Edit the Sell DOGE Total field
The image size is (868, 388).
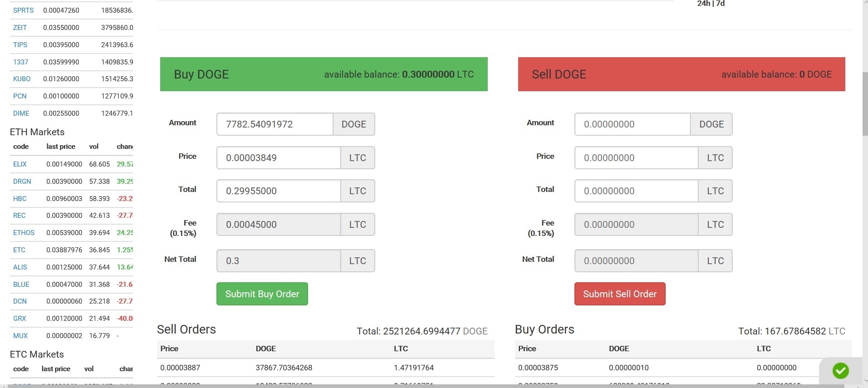tap(636, 191)
